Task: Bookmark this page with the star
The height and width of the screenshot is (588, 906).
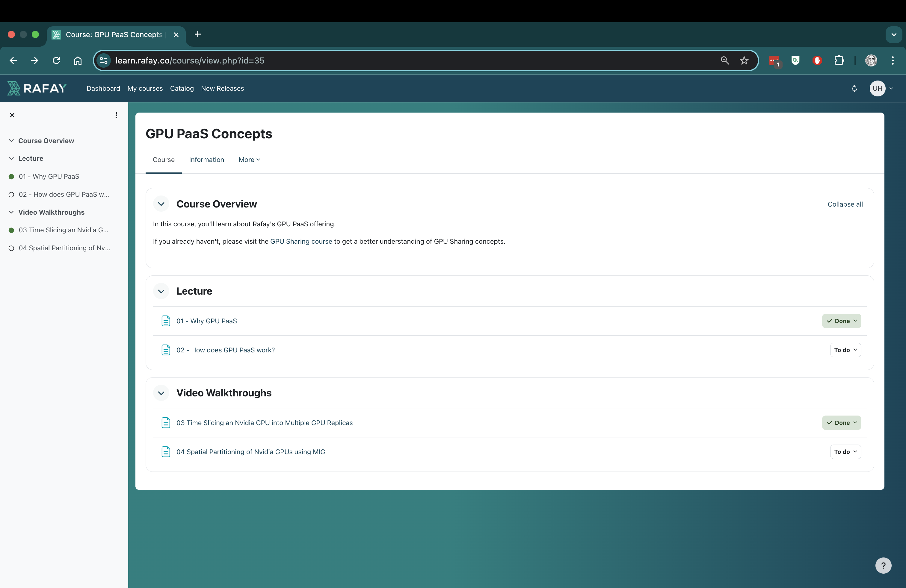Action: click(744, 60)
